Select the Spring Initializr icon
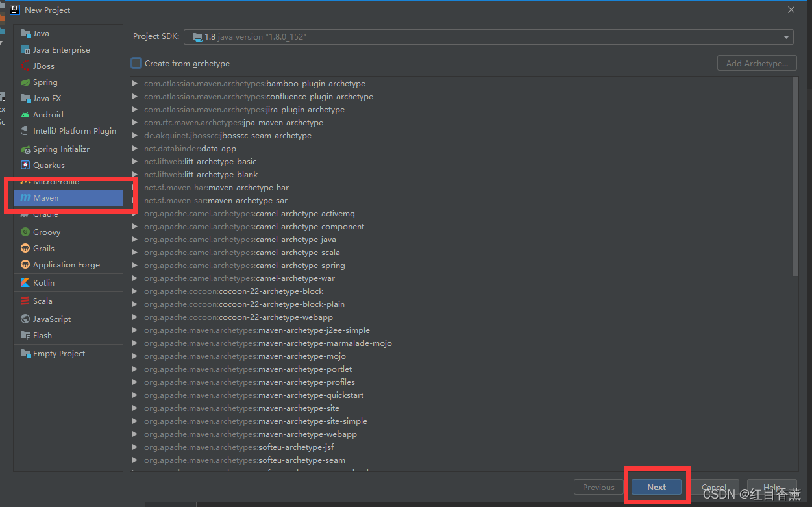This screenshot has height=507, width=812. point(25,149)
